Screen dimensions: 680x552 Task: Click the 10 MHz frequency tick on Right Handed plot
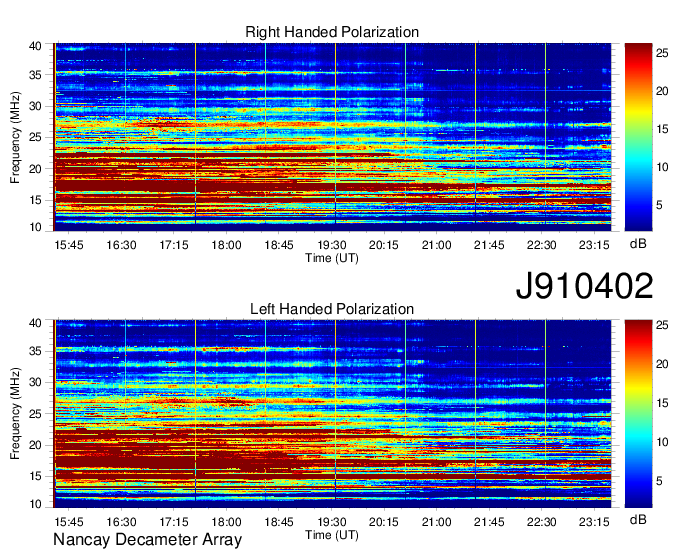pos(35,227)
